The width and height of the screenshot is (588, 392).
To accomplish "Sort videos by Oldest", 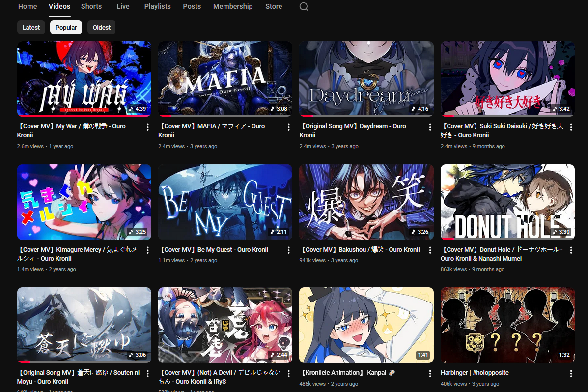I will [102, 27].
